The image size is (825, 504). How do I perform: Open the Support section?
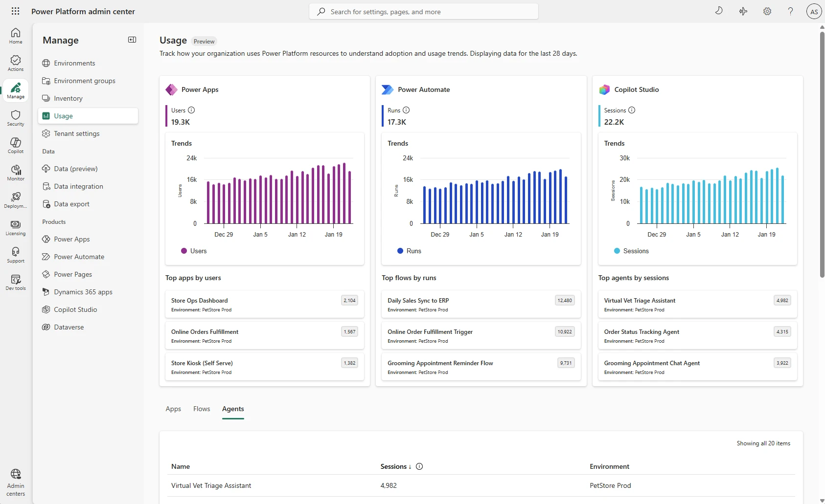15,254
